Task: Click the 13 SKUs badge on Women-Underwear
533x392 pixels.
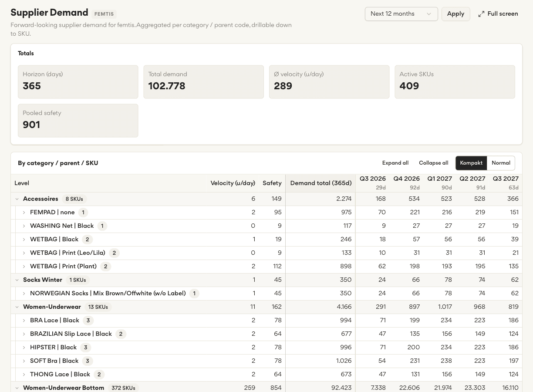Action: click(98, 307)
